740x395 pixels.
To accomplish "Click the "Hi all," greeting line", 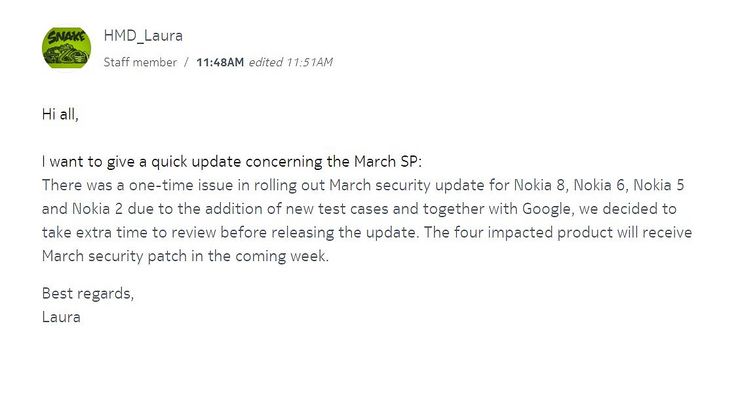I will 60,114.
